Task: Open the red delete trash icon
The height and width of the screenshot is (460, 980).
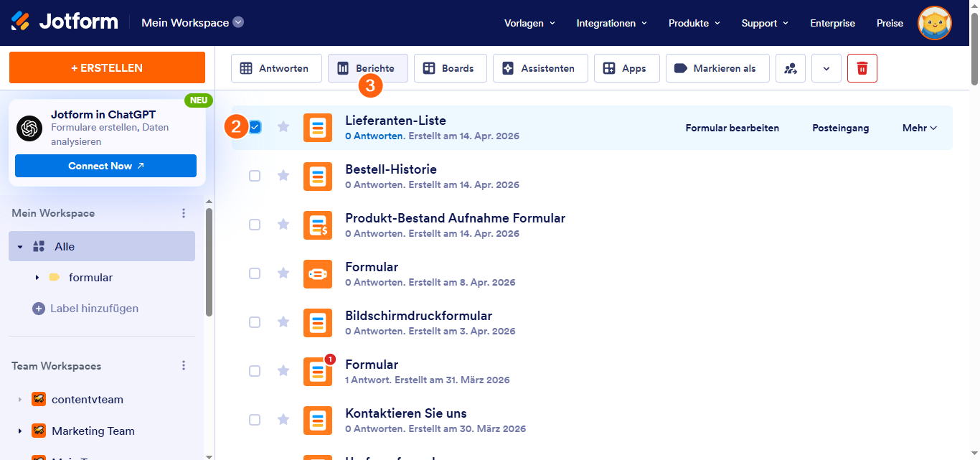Action: (862, 67)
